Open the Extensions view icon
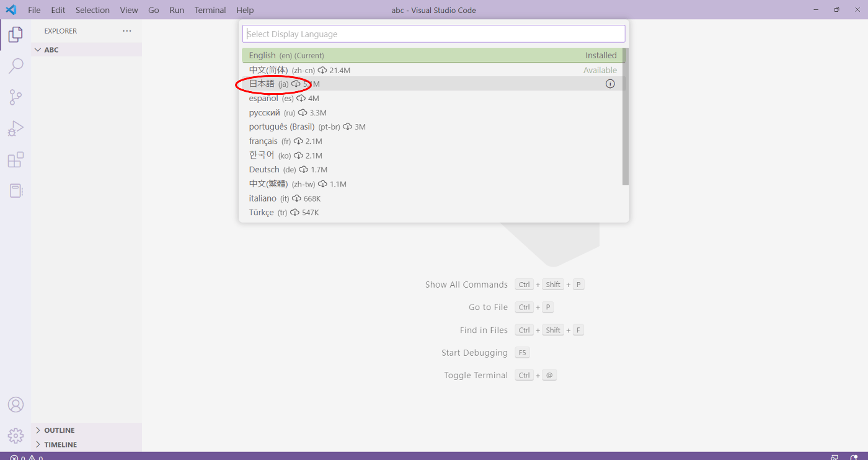The width and height of the screenshot is (868, 460). (15, 160)
